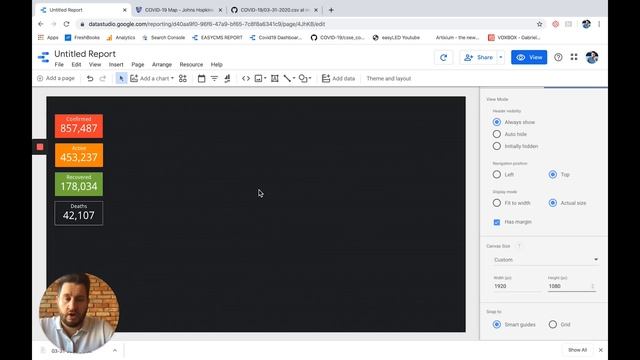Open Chrome's three-dot menu

point(599,24)
